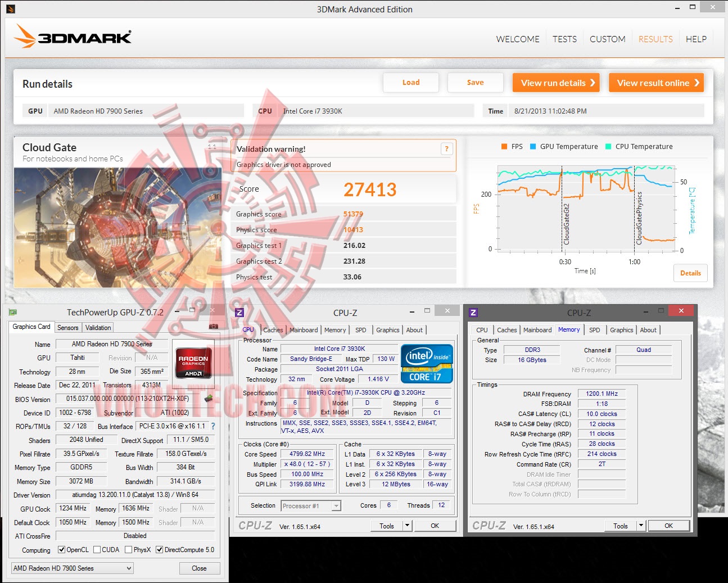This screenshot has width=728, height=583.
Task: Click OK in the CPU-Z memory window
Action: pos(668,526)
